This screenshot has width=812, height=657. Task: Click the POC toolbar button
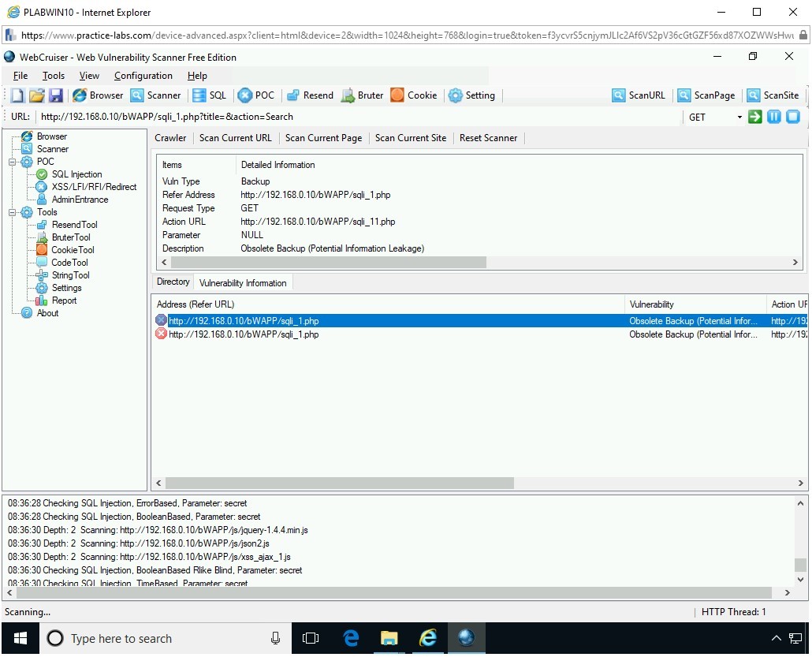coord(256,95)
